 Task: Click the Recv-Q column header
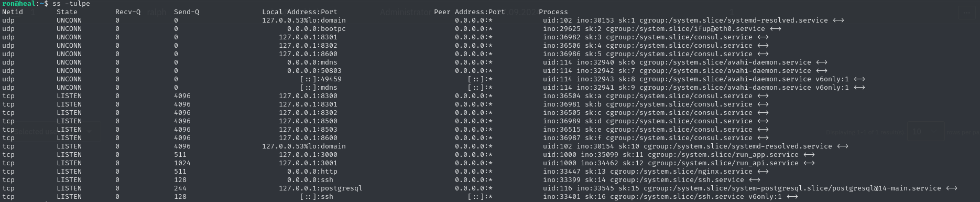pos(128,12)
